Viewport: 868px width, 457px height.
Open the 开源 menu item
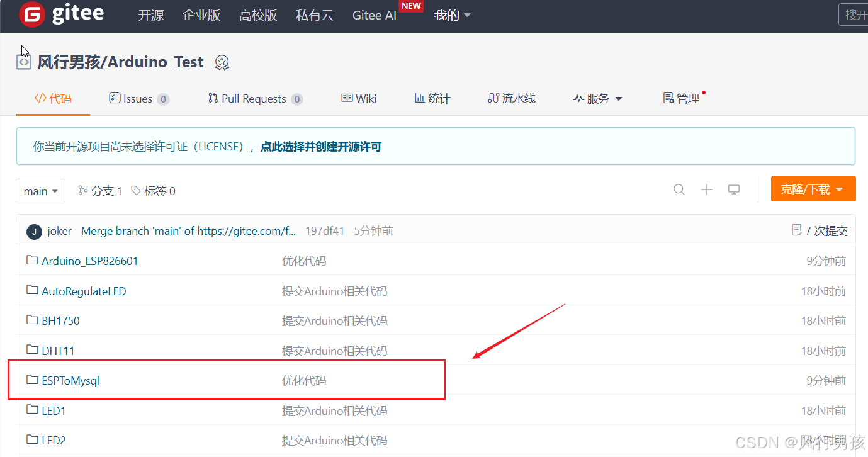point(151,15)
